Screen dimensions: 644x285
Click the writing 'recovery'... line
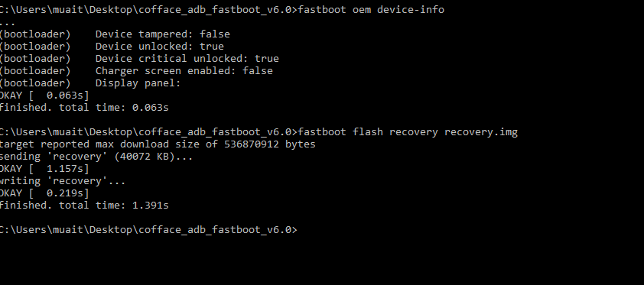pos(63,181)
